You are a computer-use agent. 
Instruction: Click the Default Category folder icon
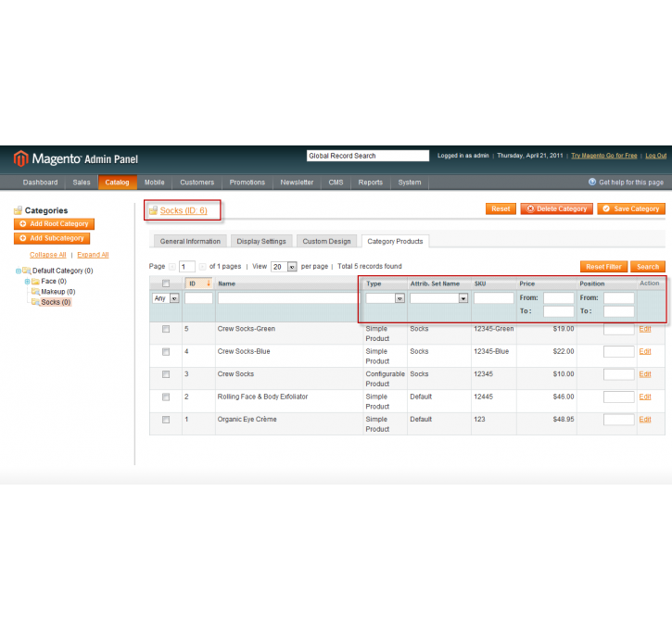[x=26, y=271]
